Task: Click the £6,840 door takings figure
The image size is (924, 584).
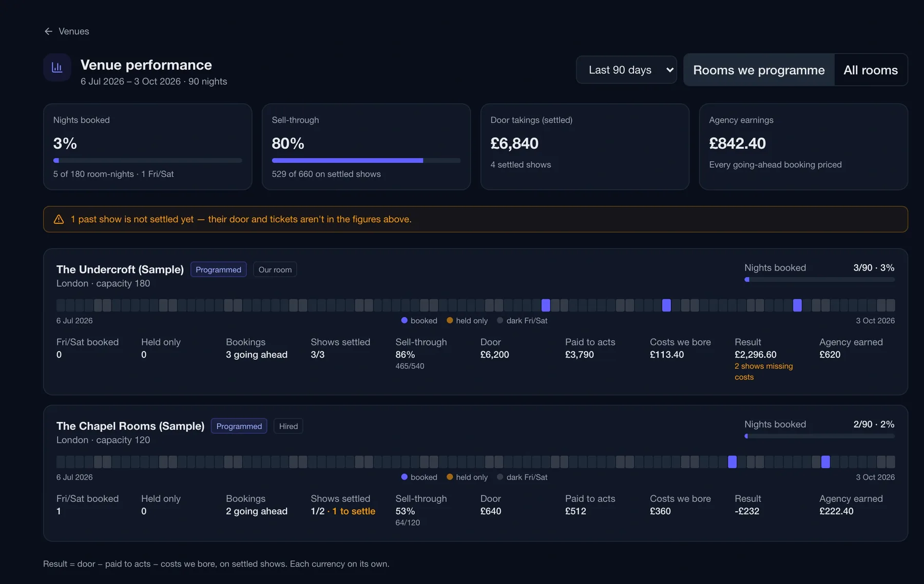Action: pyautogui.click(x=514, y=143)
